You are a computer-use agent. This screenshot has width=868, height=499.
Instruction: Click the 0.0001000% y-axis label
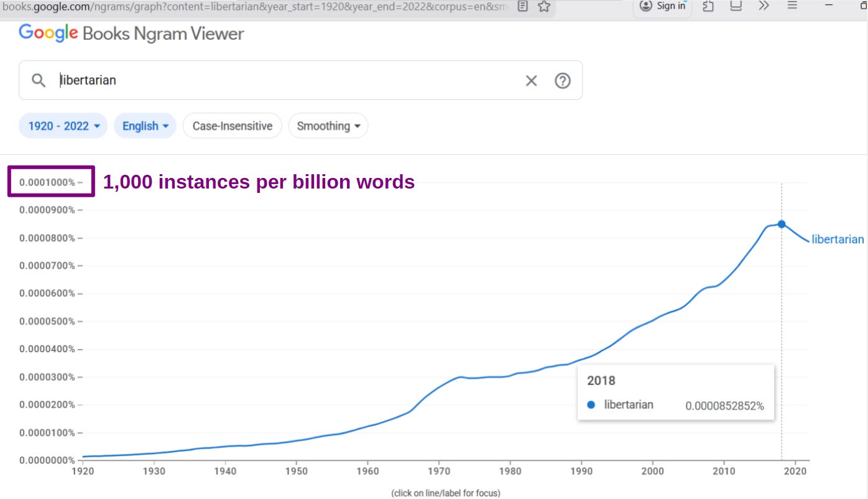pyautogui.click(x=47, y=182)
